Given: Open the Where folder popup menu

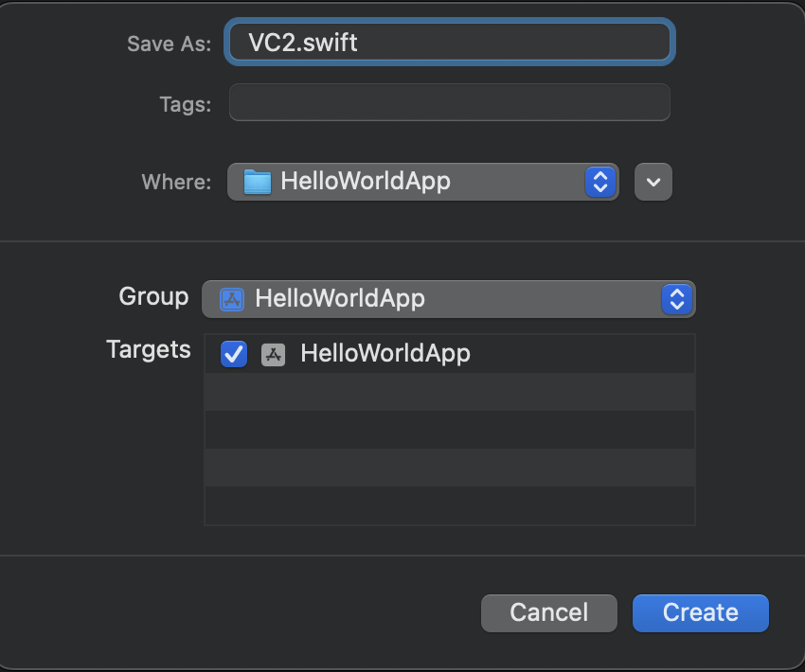Looking at the screenshot, I should point(423,182).
